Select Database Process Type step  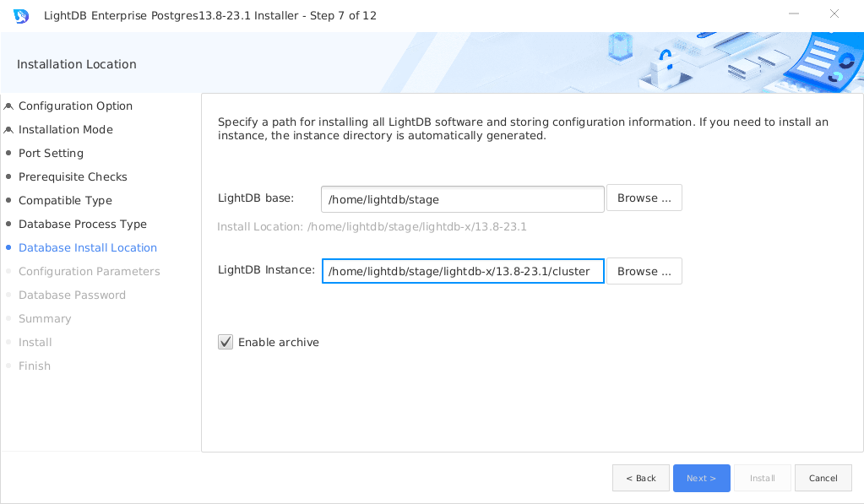pos(83,225)
